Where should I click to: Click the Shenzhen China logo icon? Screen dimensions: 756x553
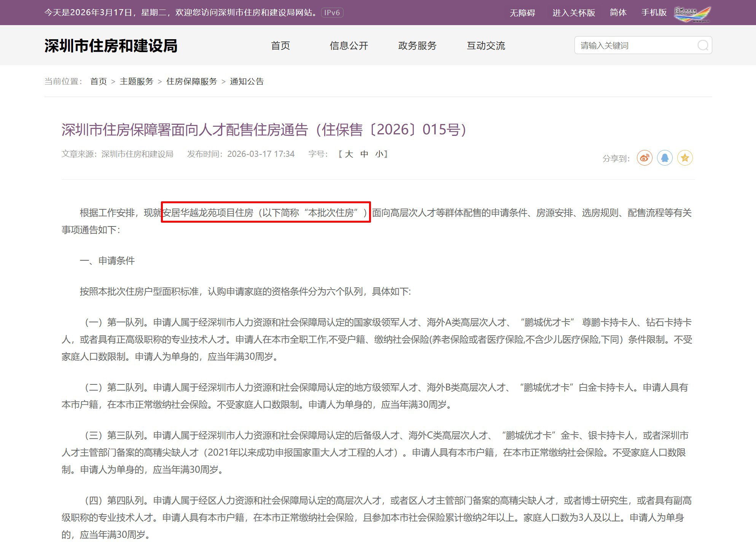[692, 13]
